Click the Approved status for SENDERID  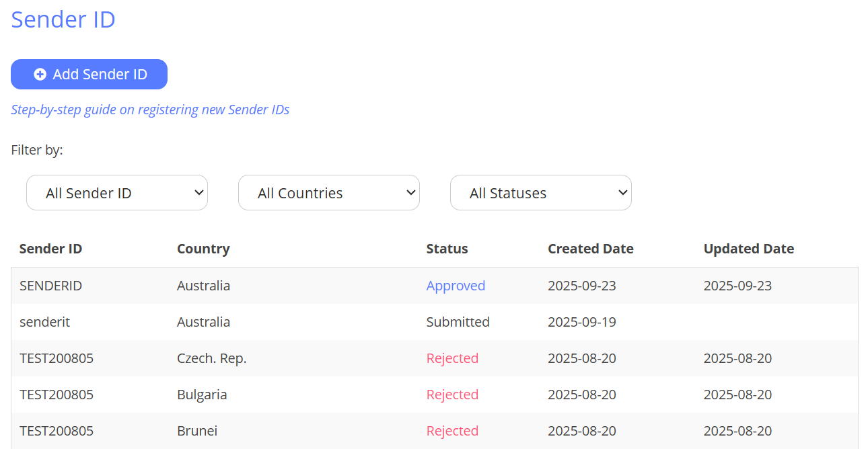456,286
